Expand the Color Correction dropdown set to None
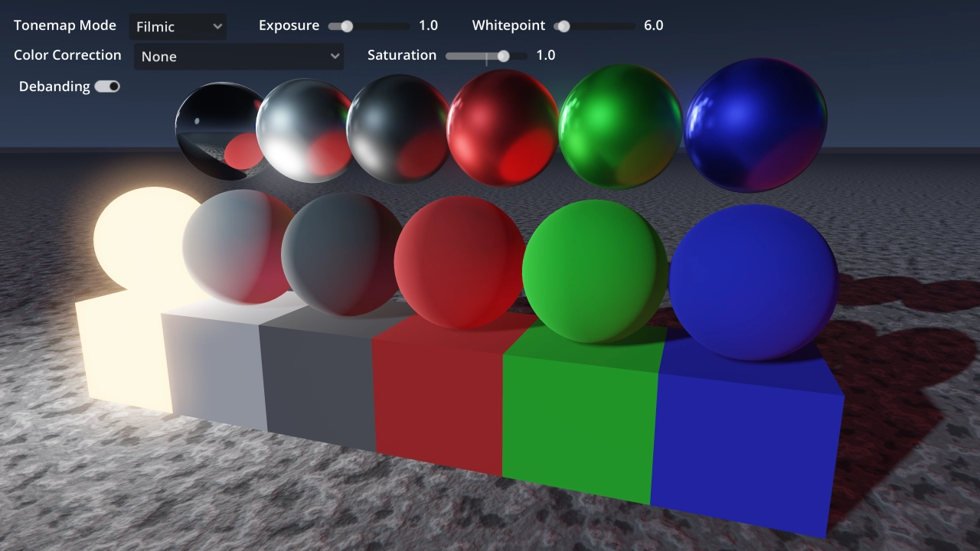Image resolution: width=980 pixels, height=551 pixels. click(x=239, y=56)
